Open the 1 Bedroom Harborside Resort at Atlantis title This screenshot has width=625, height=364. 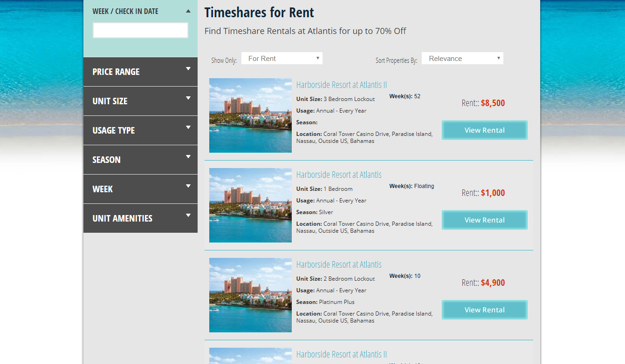pyautogui.click(x=339, y=175)
